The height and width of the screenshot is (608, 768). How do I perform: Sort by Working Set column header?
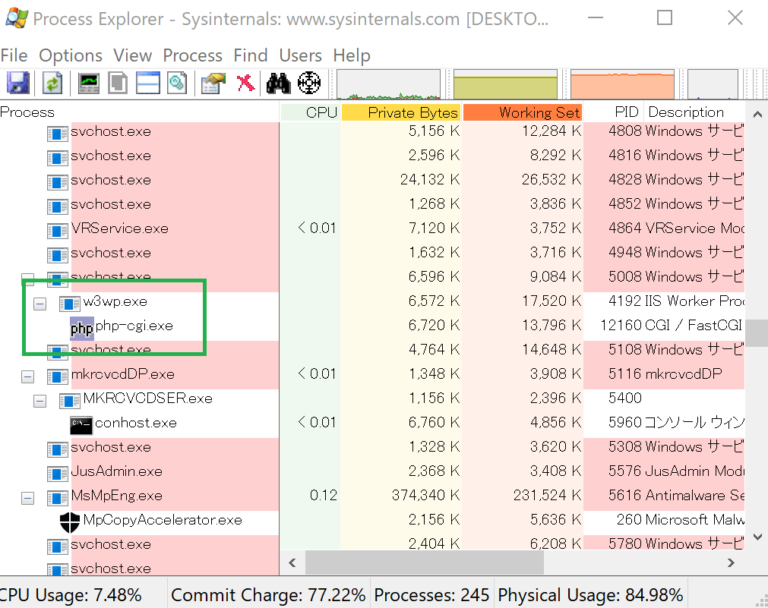(x=522, y=112)
